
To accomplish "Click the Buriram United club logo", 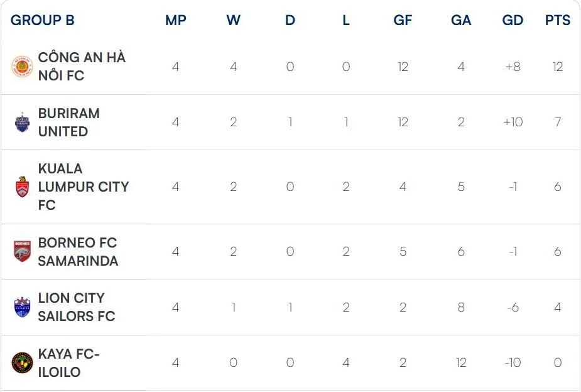I will (x=22, y=122).
